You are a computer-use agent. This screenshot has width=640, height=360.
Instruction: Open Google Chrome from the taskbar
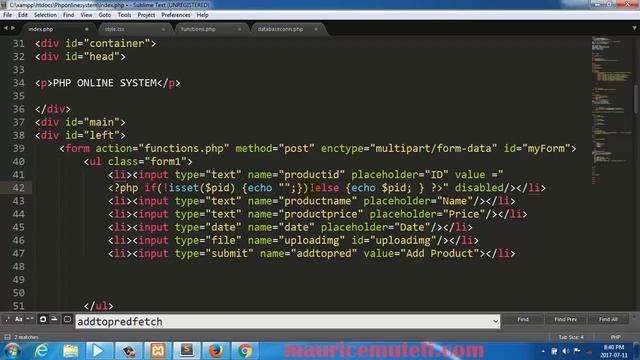pos(245,351)
